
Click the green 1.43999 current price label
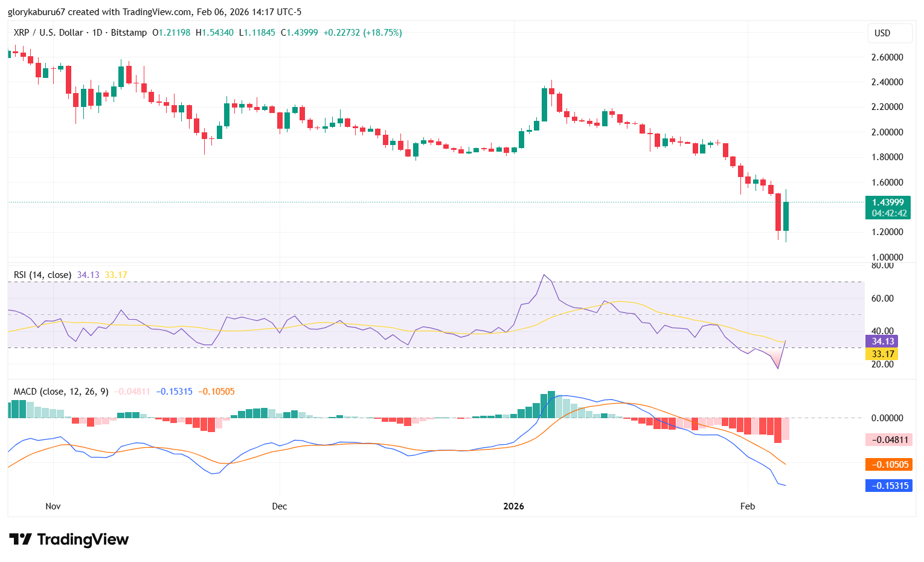(888, 202)
